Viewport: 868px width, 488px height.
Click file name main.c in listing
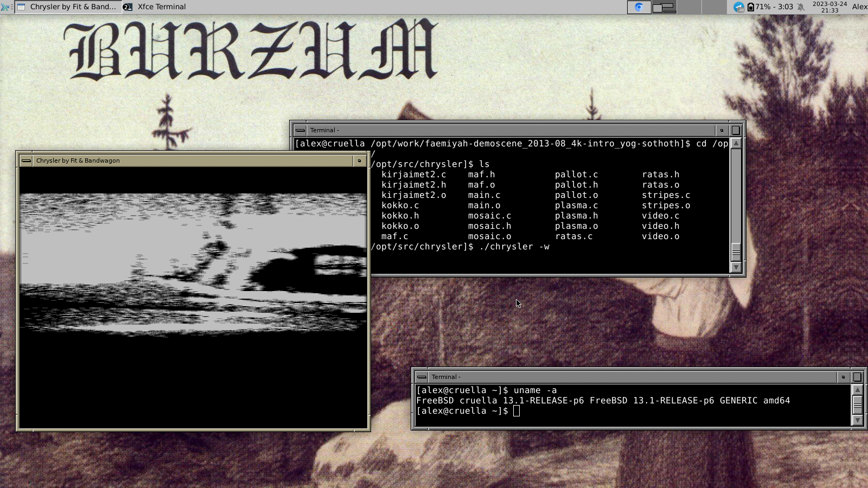[x=484, y=195]
